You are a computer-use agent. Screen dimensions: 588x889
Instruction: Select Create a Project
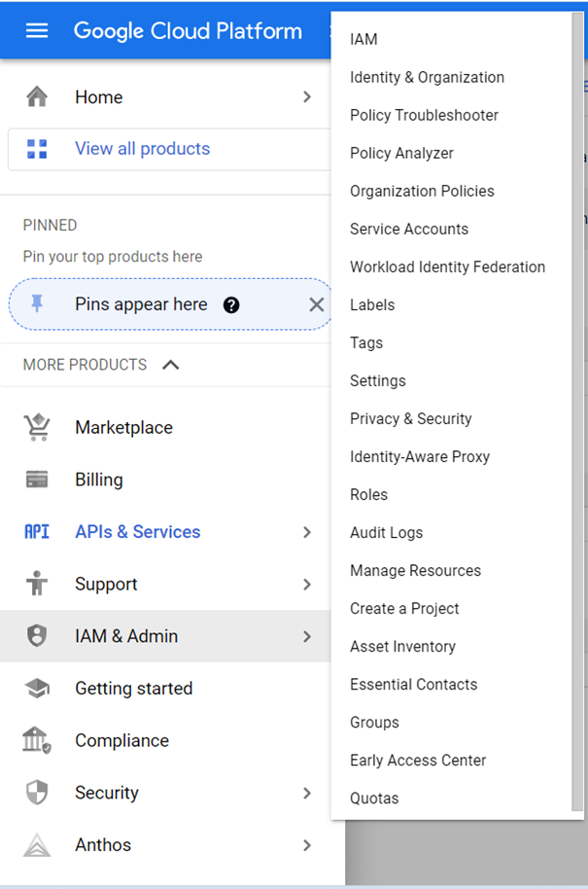click(403, 608)
